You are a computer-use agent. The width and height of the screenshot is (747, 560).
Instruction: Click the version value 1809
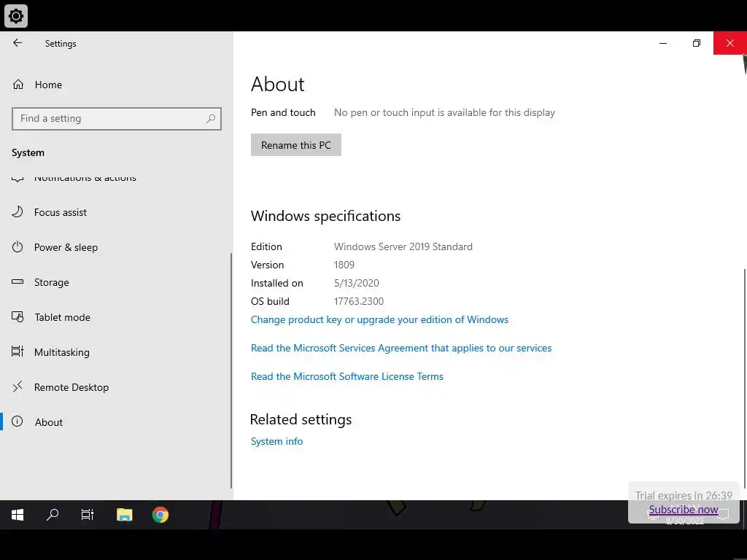(x=344, y=265)
